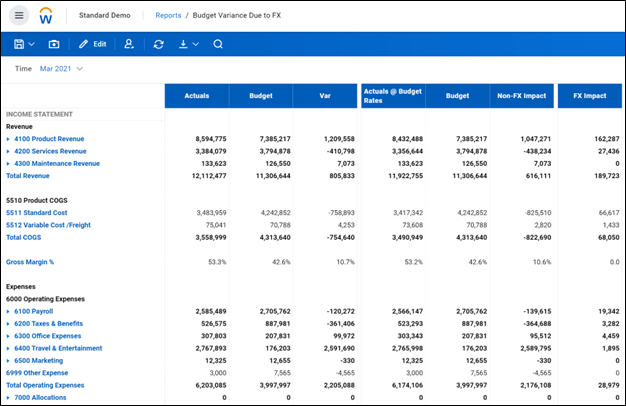Viewport: 626px width, 406px height.
Task: Click the download export icon
Action: pyautogui.click(x=181, y=44)
